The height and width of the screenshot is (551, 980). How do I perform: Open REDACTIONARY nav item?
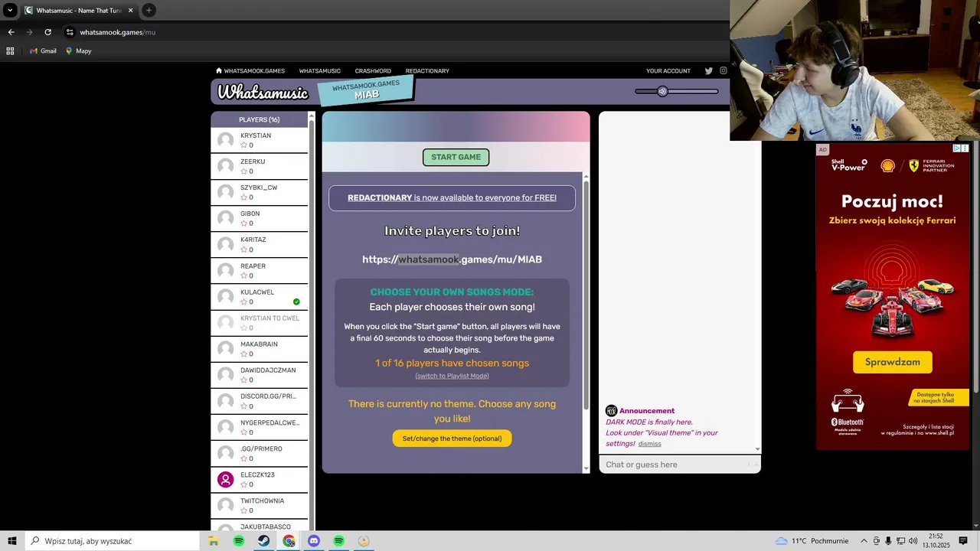coord(427,70)
